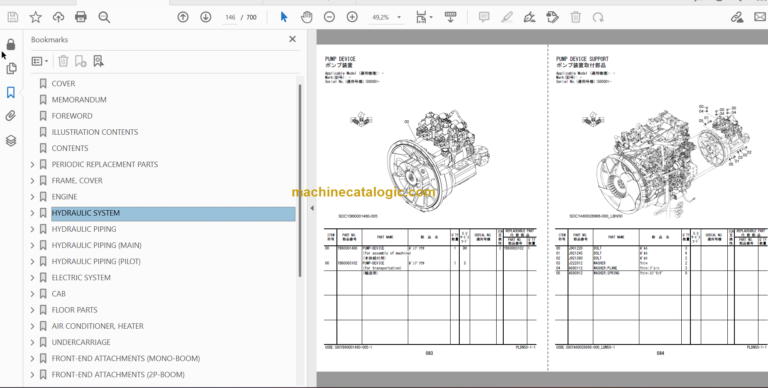Click the Save file icon
This screenshot has width=768, height=388.
13,18
